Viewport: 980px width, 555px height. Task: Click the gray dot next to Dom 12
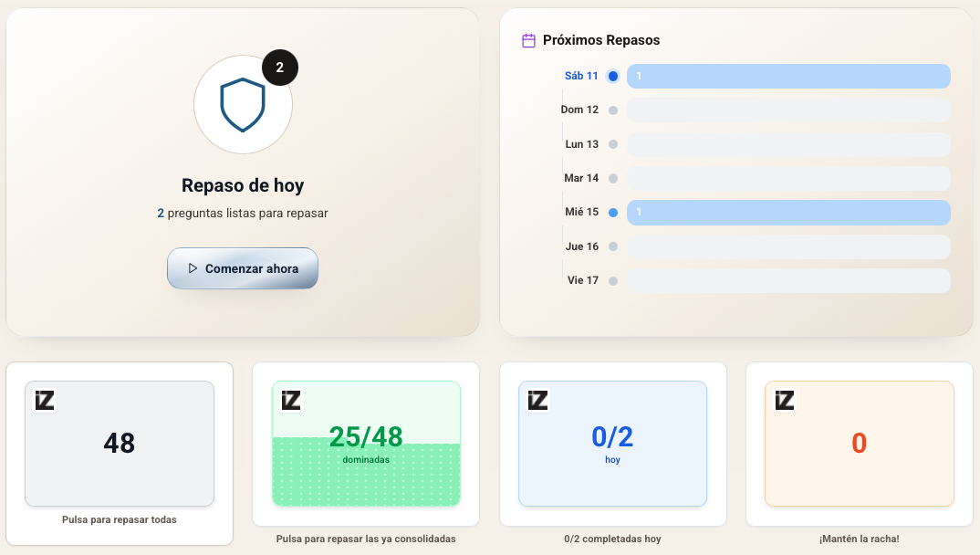point(612,110)
